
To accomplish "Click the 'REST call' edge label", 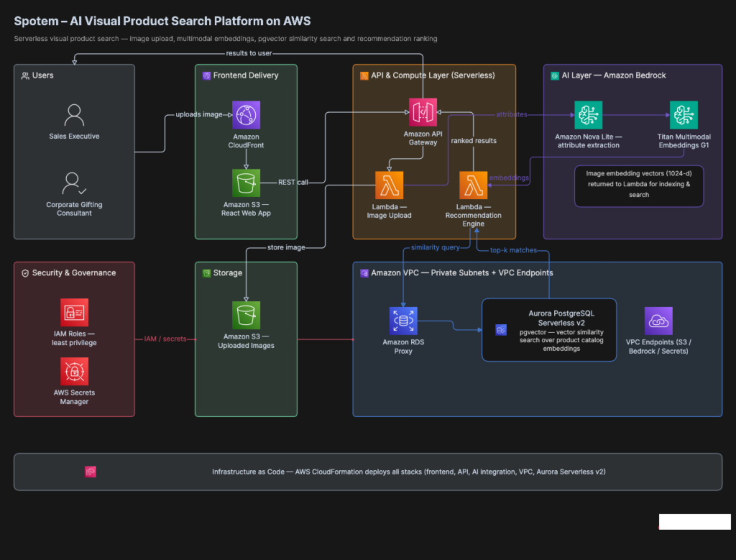I will pos(293,182).
